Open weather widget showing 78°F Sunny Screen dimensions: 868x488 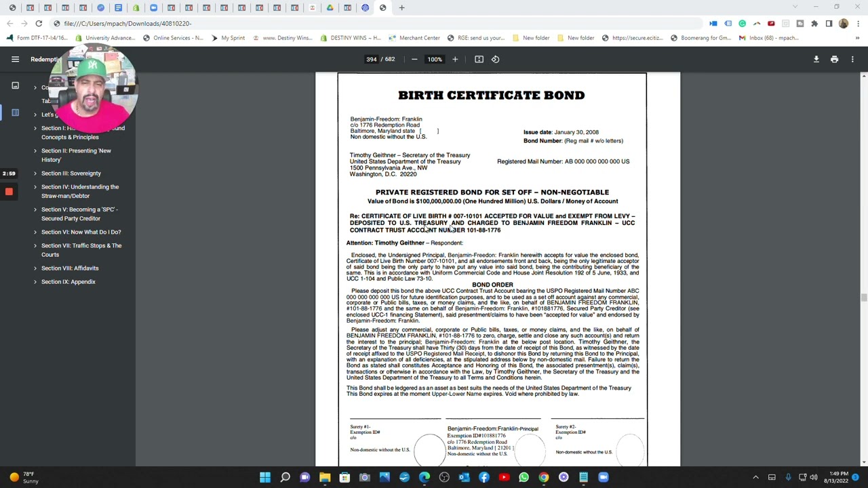24,477
